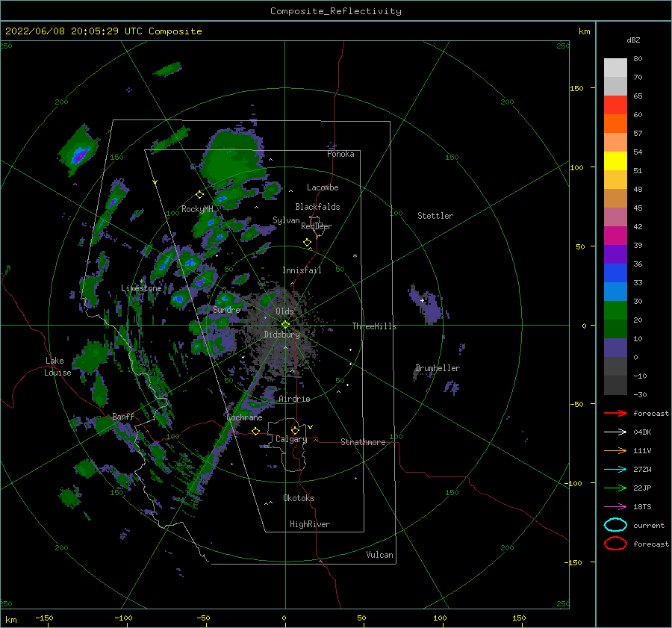This screenshot has width=672, height=628.
Task: Pick the slate purple swatch between 10 and 0
Action: click(x=615, y=348)
